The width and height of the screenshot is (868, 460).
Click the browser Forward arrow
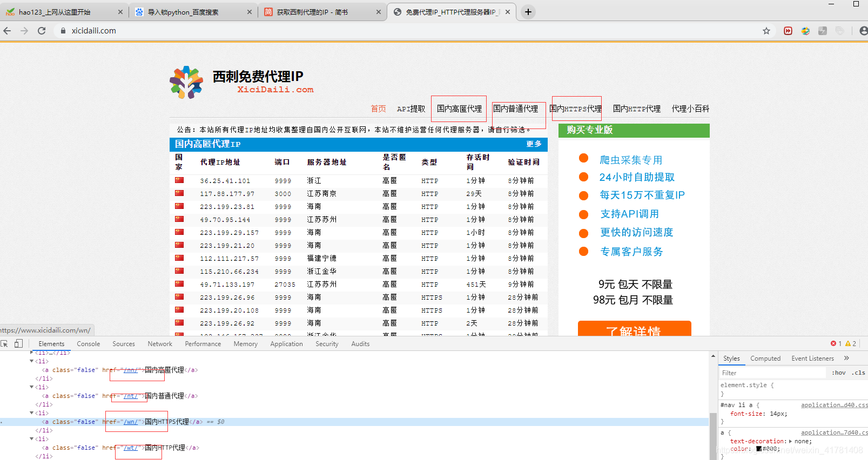tap(24, 31)
